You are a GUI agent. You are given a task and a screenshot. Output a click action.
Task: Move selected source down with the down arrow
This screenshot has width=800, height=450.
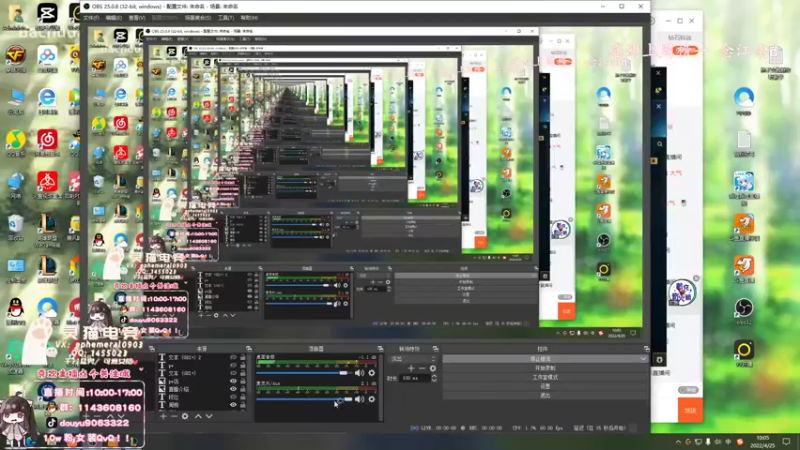click(209, 416)
